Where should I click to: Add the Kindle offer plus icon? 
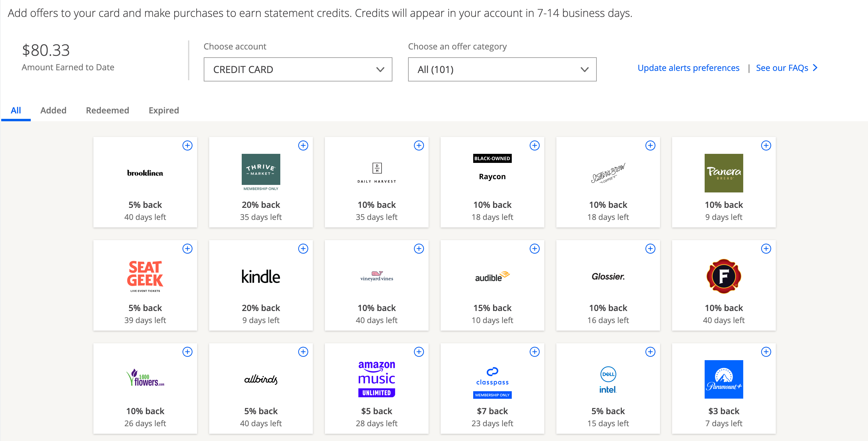click(x=303, y=249)
